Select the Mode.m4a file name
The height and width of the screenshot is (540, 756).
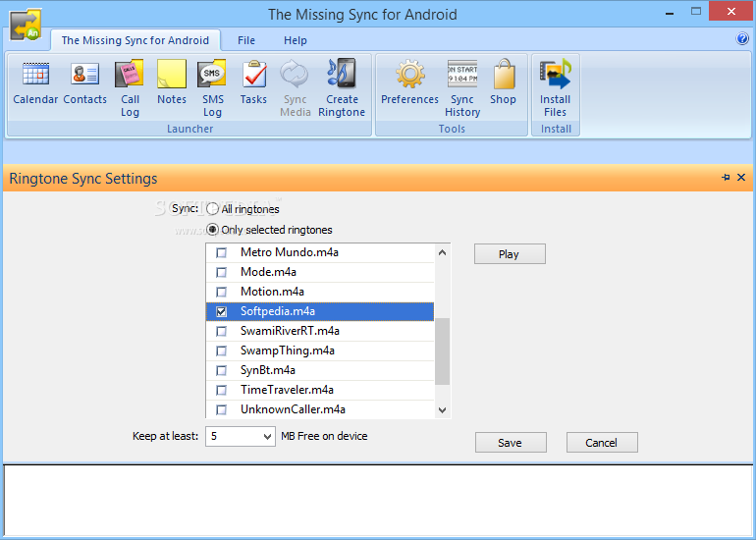click(x=268, y=272)
